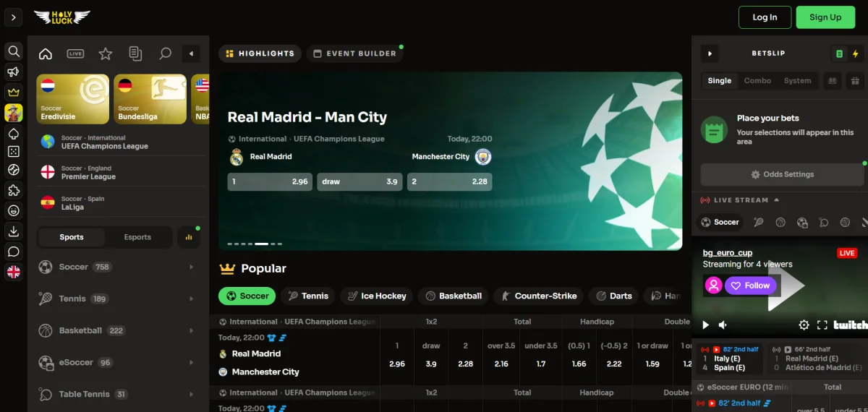Switch to the Sports toggle
This screenshot has width=868, height=412.
coord(72,237)
